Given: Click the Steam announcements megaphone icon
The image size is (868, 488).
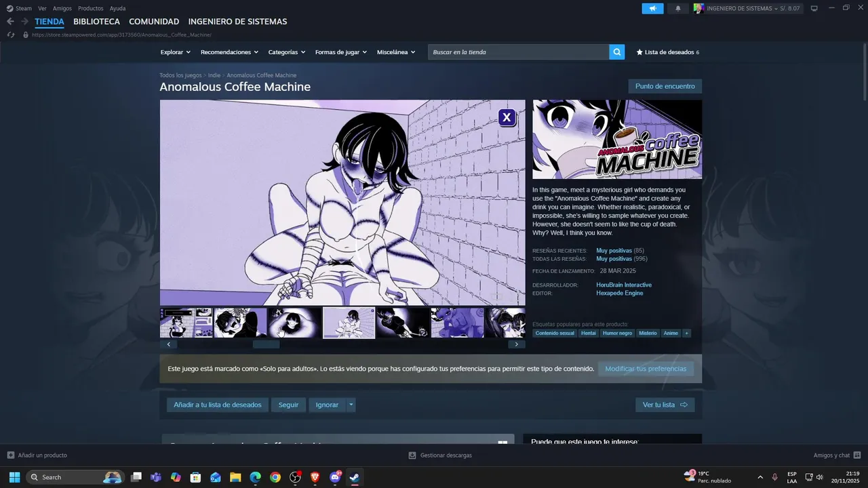Looking at the screenshot, I should click(x=652, y=8).
